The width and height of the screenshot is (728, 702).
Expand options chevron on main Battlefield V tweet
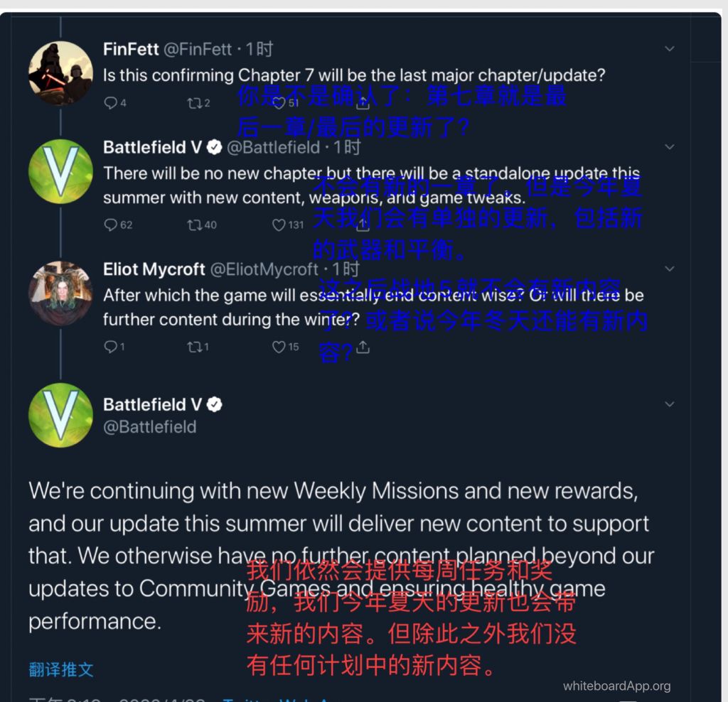coord(669,404)
